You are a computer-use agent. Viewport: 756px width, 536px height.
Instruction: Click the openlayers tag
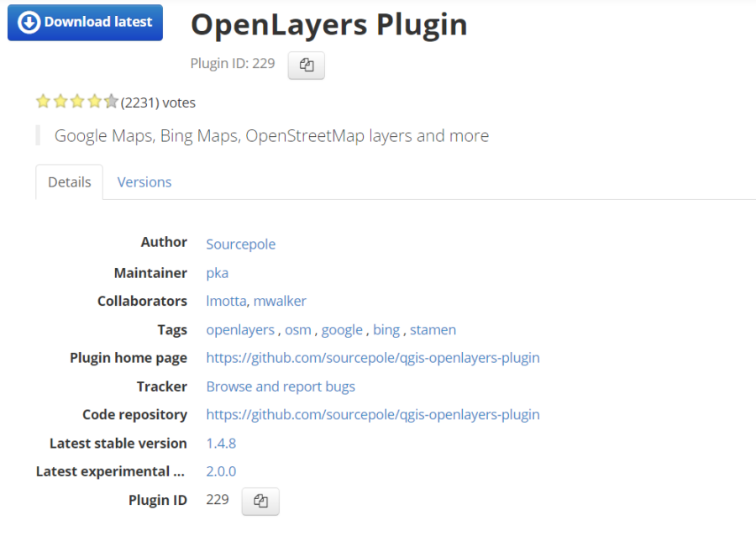(240, 329)
